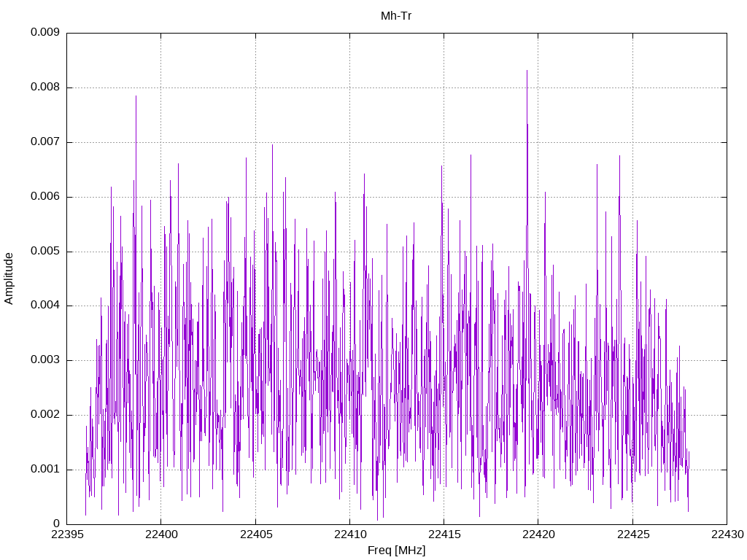Click y-axis value 0.006

pos(45,196)
